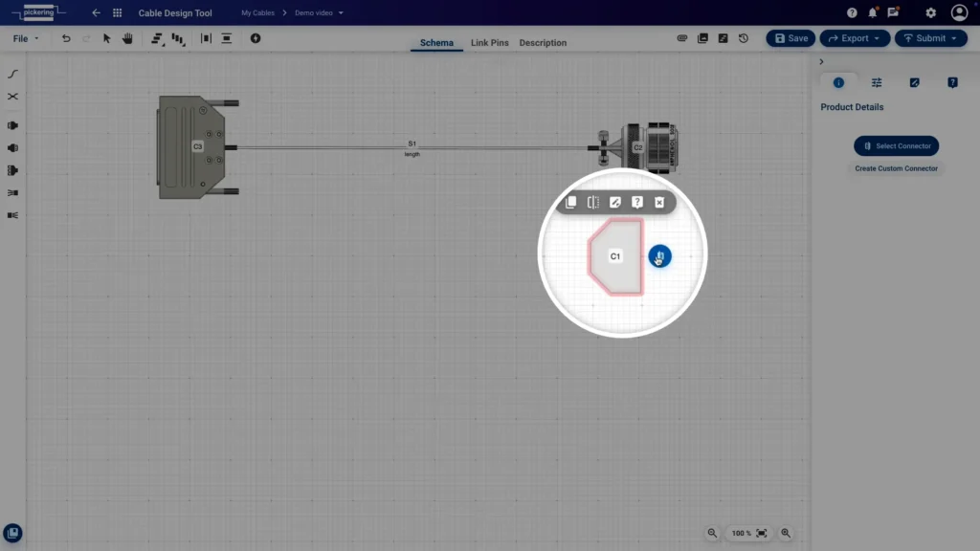Open help for connector C1

[636, 203]
